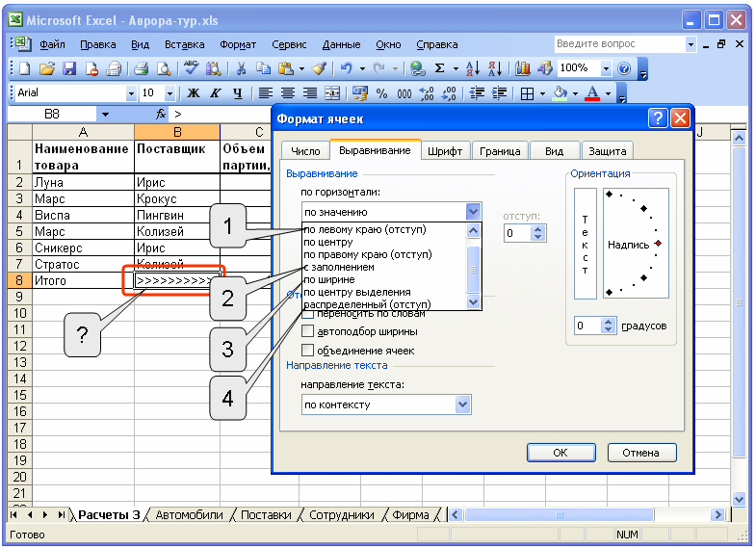Open the font name Arial dropdown
756x548 pixels.
[x=131, y=93]
